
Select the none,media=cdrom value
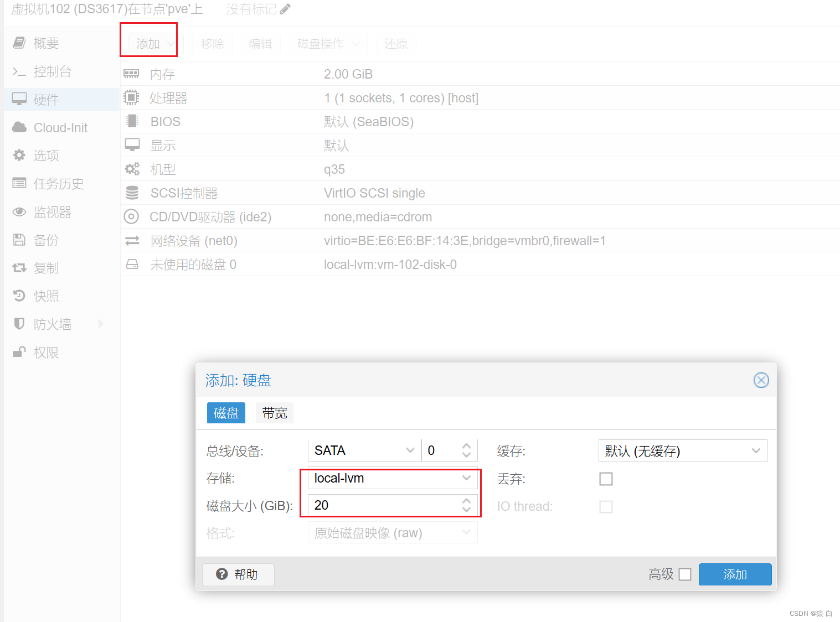[378, 217]
